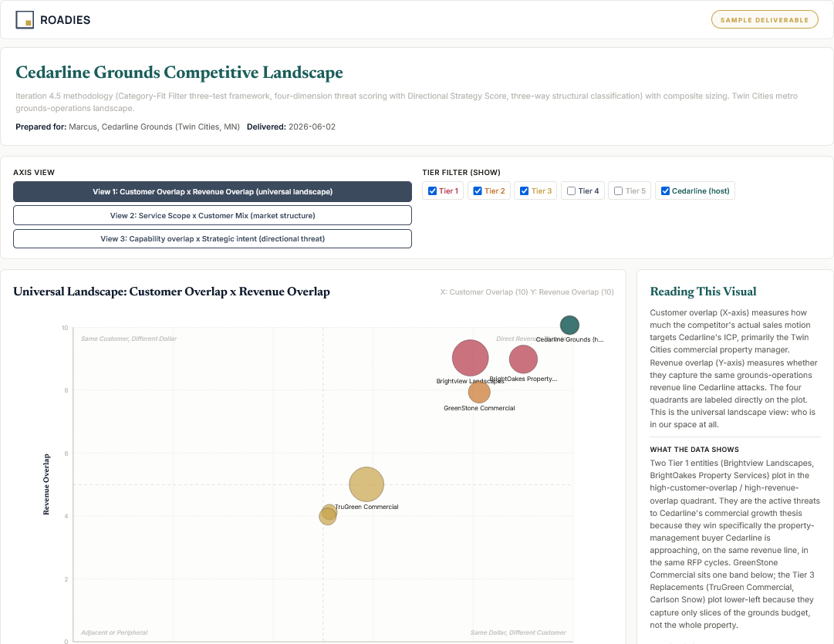Click the Same Dollar, Different Customer quadrant label
The image size is (834, 644).
point(518,633)
